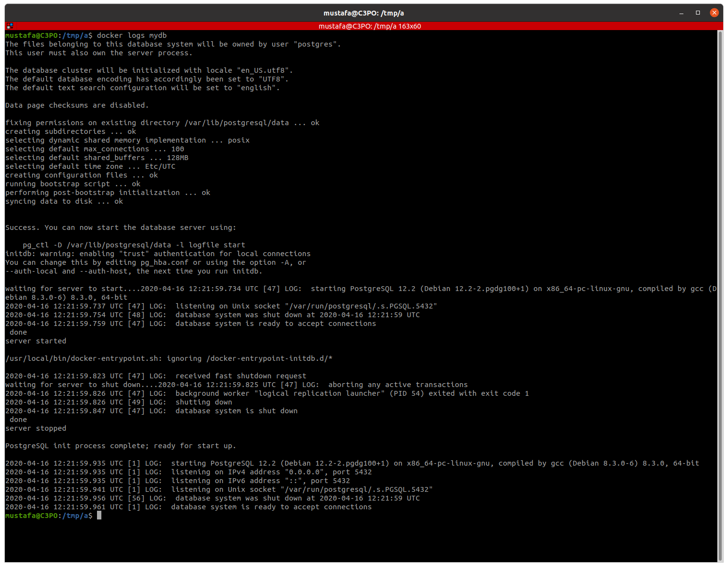Click the 'server stopped' line
Viewport: 728px width, 567px height.
(x=36, y=428)
